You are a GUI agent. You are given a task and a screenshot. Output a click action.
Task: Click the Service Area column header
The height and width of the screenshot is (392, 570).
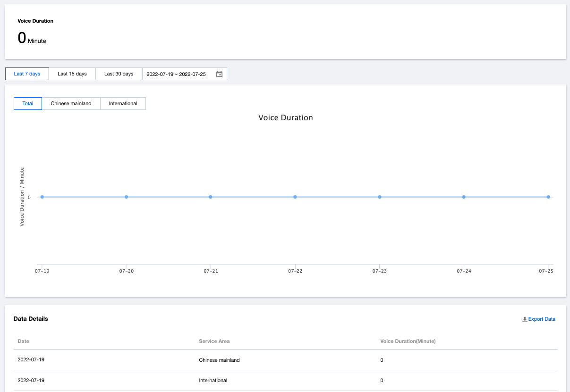pyautogui.click(x=214, y=341)
